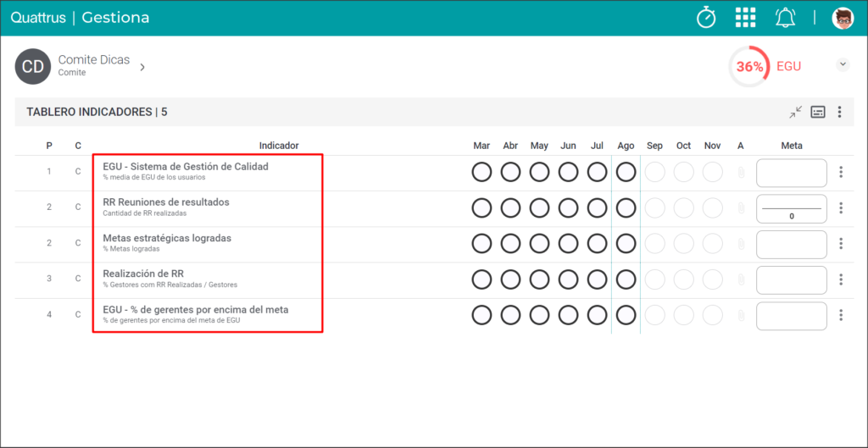Click the P column header
This screenshot has height=448, width=868.
point(49,146)
